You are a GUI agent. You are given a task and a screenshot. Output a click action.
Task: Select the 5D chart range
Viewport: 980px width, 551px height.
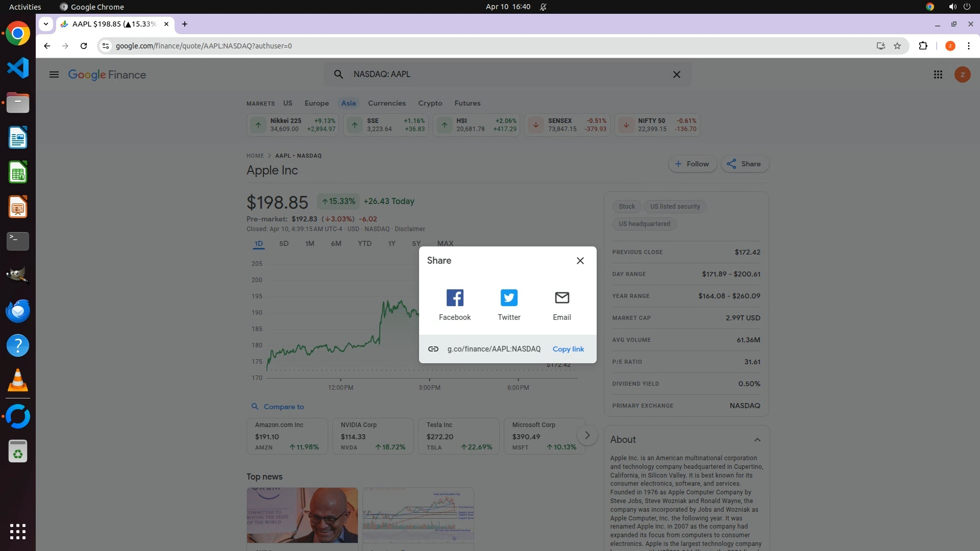click(x=284, y=244)
